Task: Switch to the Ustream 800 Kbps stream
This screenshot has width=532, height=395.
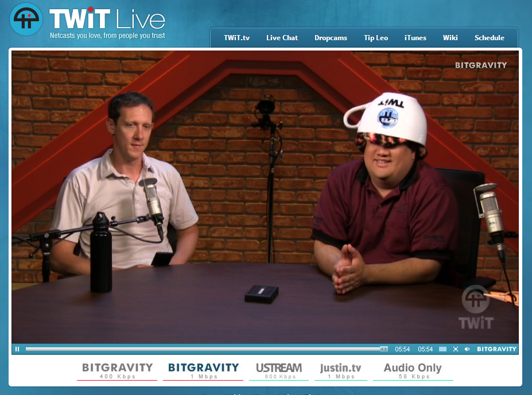Action: (x=278, y=370)
